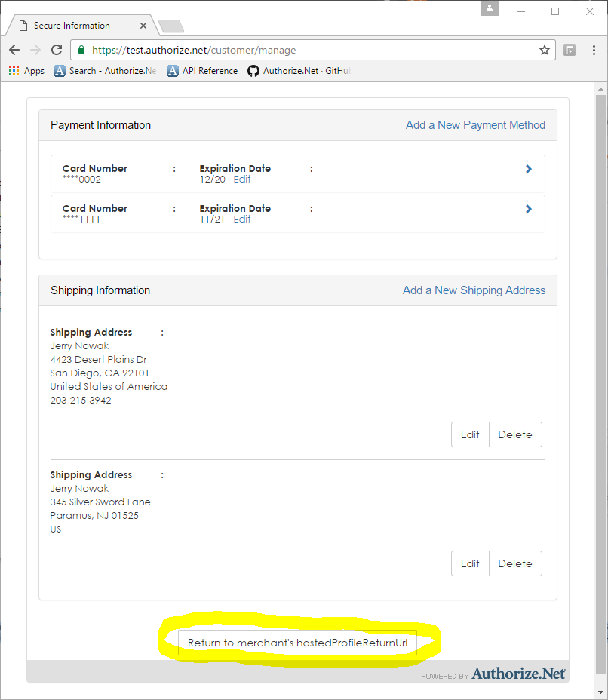
Task: Expand details for card ending 1111
Action: [x=528, y=208]
